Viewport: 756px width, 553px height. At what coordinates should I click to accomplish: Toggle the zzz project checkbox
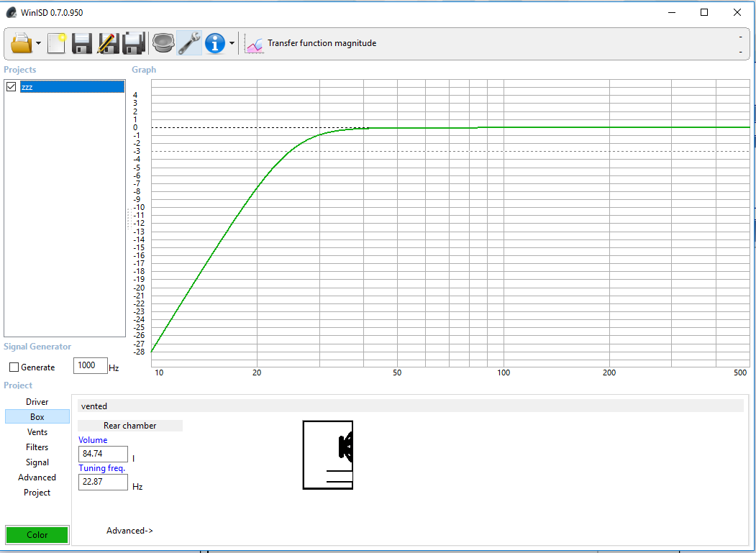(x=11, y=87)
